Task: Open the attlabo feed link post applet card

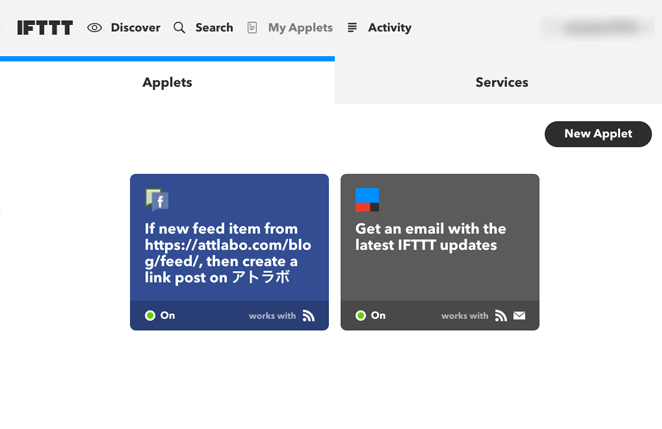Action: tap(229, 252)
